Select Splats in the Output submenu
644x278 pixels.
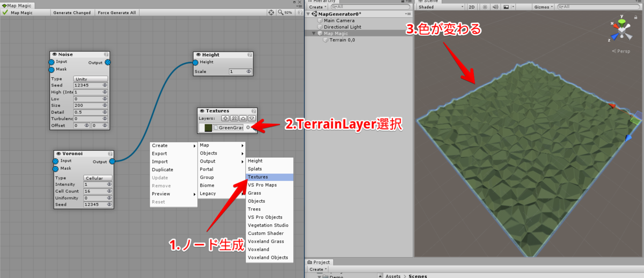[270, 169]
